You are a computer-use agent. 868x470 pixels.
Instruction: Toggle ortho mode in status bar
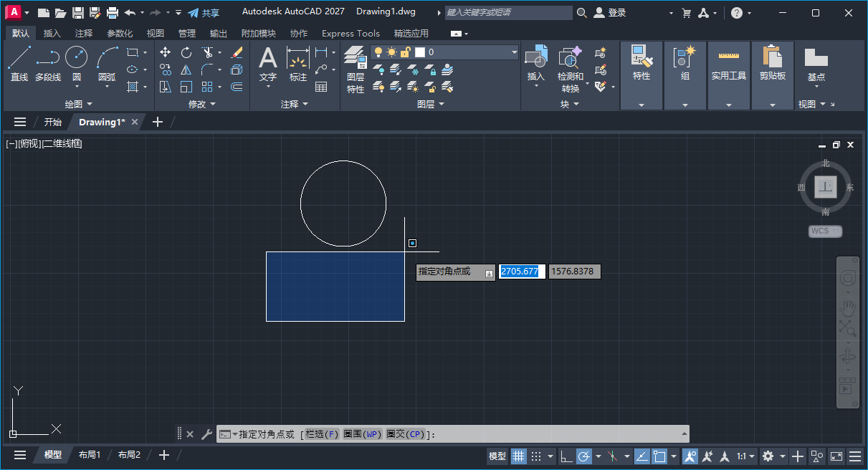[x=566, y=456]
